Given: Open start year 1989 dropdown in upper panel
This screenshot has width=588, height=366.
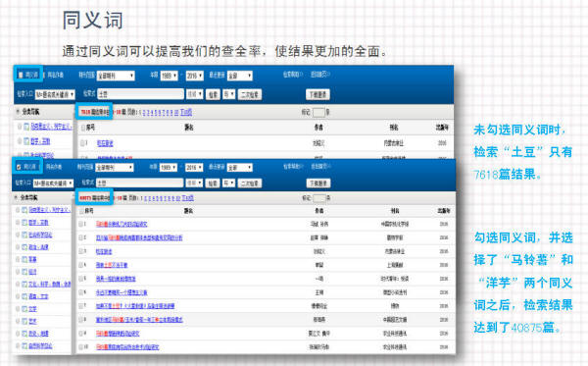Looking at the screenshot, I should 169,76.
